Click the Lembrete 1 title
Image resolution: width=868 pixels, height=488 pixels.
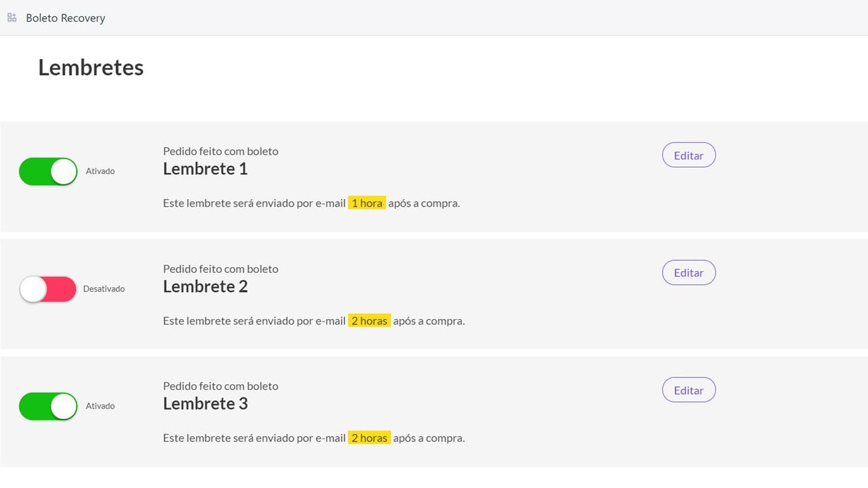tap(205, 169)
